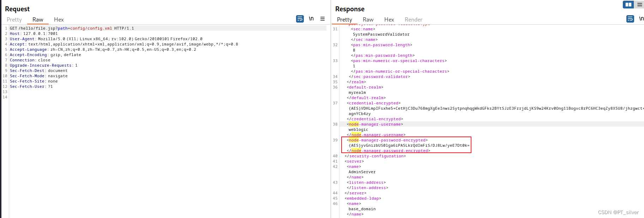This screenshot has height=218, width=644.
Task: Click the Sec-Fetch-Mode: navigate line
Action: [x=38, y=76]
